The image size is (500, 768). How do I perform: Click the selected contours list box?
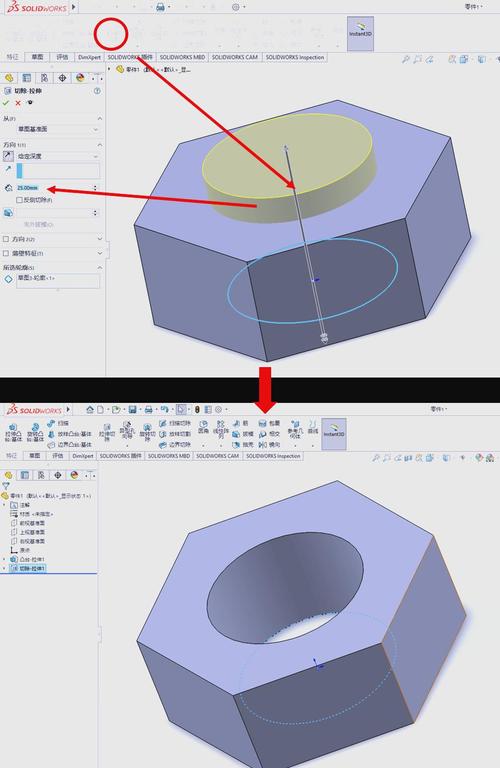click(x=58, y=280)
